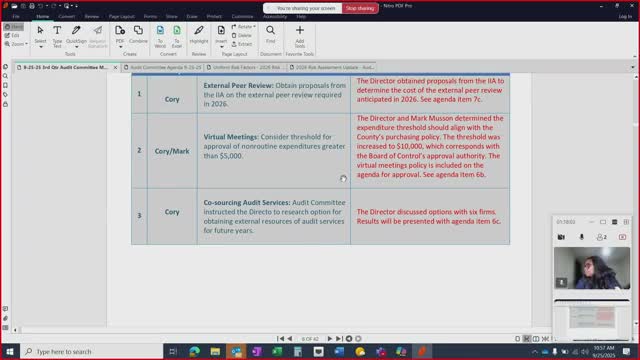
Task: Switch to single page view
Action: 518,339
